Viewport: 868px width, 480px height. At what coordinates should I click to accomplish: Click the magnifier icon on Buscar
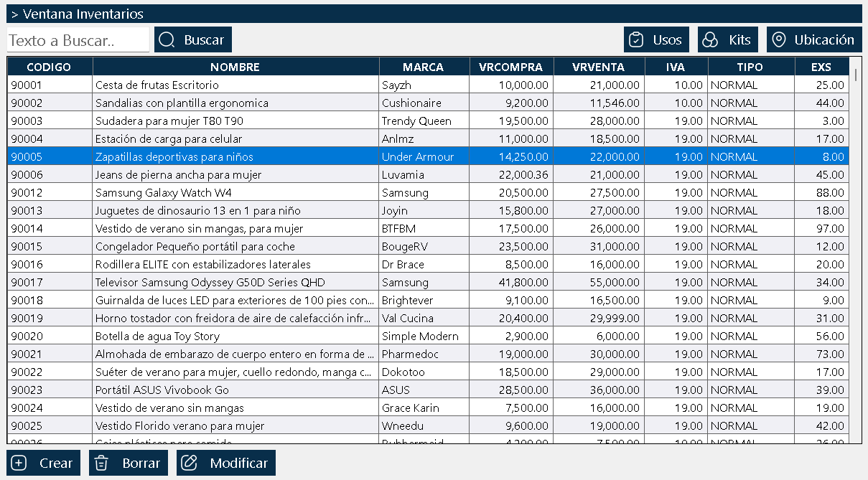coord(167,40)
